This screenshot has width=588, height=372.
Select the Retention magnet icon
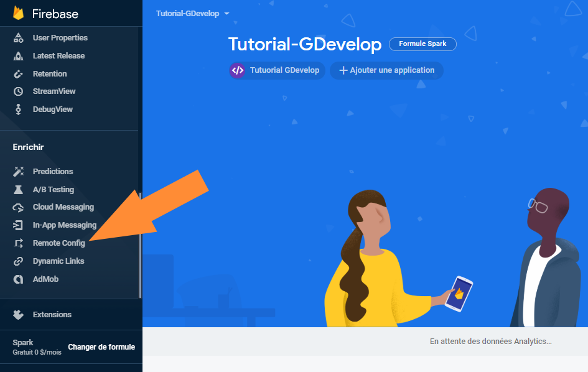19,74
